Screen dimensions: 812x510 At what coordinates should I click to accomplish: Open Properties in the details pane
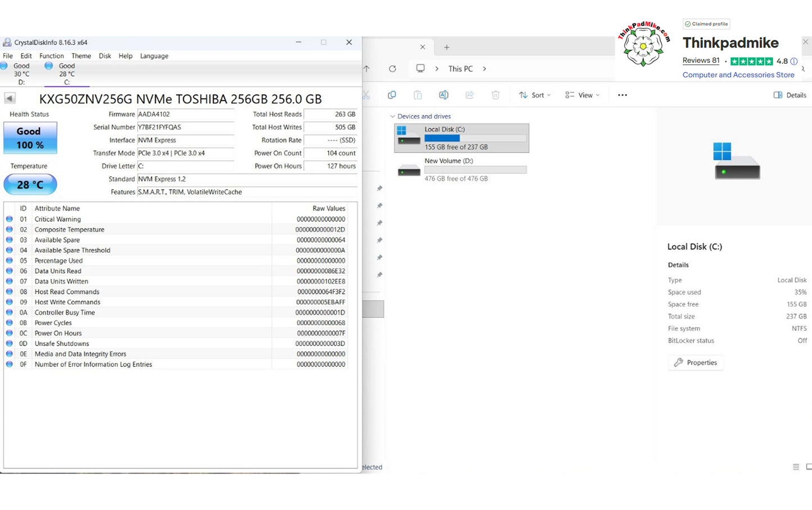click(x=696, y=363)
